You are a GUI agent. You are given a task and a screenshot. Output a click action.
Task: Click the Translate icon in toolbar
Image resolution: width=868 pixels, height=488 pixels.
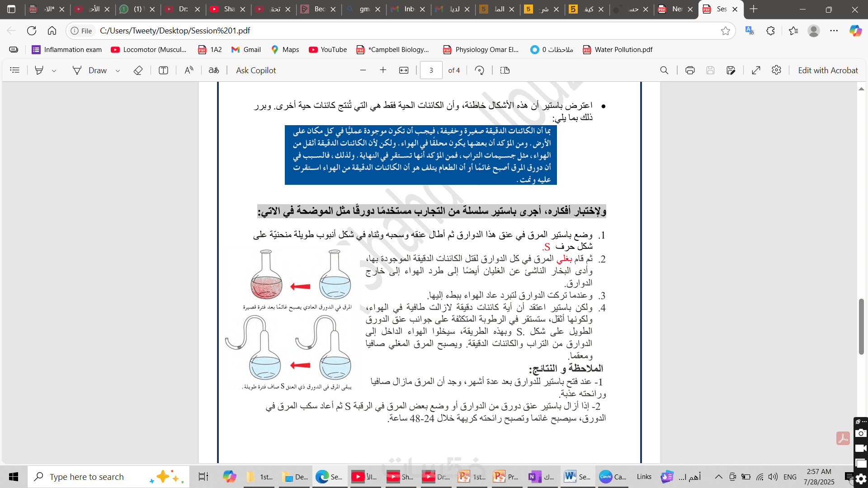pyautogui.click(x=214, y=70)
